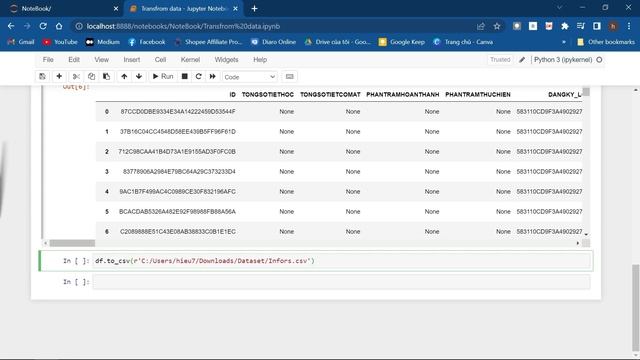Open the cell type Code dropdown

249,77
